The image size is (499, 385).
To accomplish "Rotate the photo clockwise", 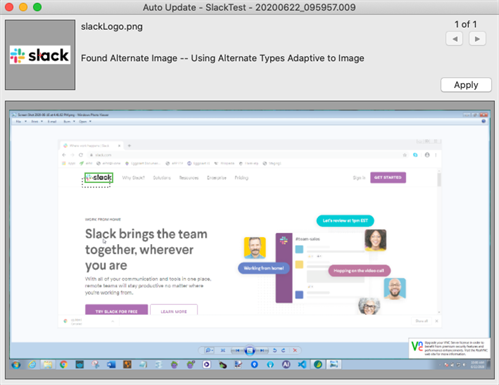I will point(283,350).
